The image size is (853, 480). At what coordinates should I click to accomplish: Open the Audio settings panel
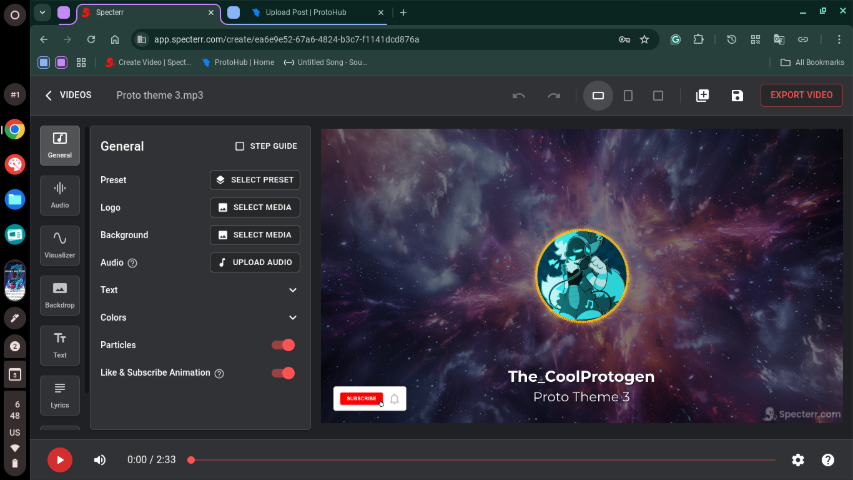(60, 194)
